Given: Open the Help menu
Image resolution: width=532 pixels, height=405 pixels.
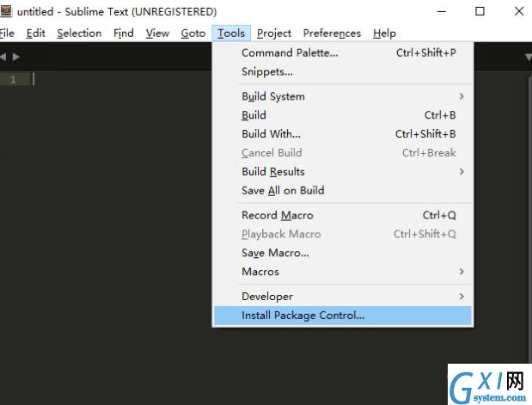Looking at the screenshot, I should click(384, 34).
